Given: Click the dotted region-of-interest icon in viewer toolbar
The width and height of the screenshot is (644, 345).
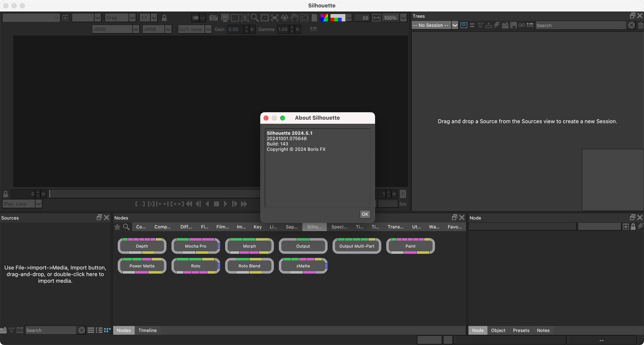Looking at the screenshot, I should (235, 18).
